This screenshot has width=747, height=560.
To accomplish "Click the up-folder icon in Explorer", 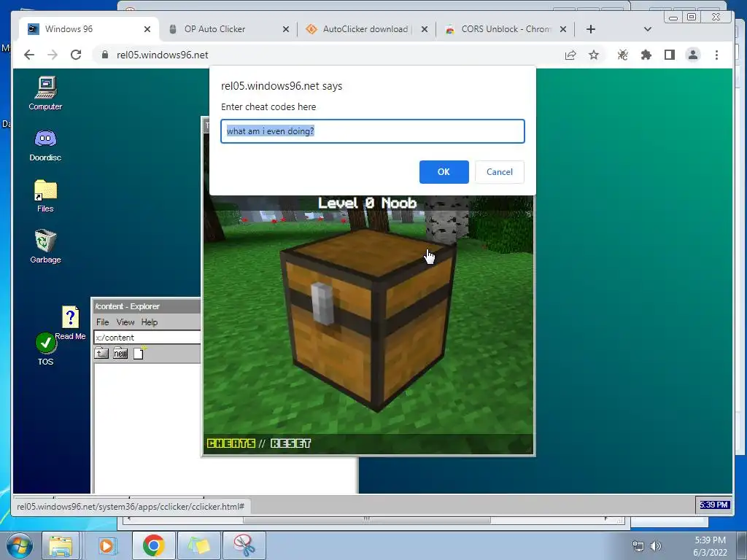I will (x=101, y=354).
